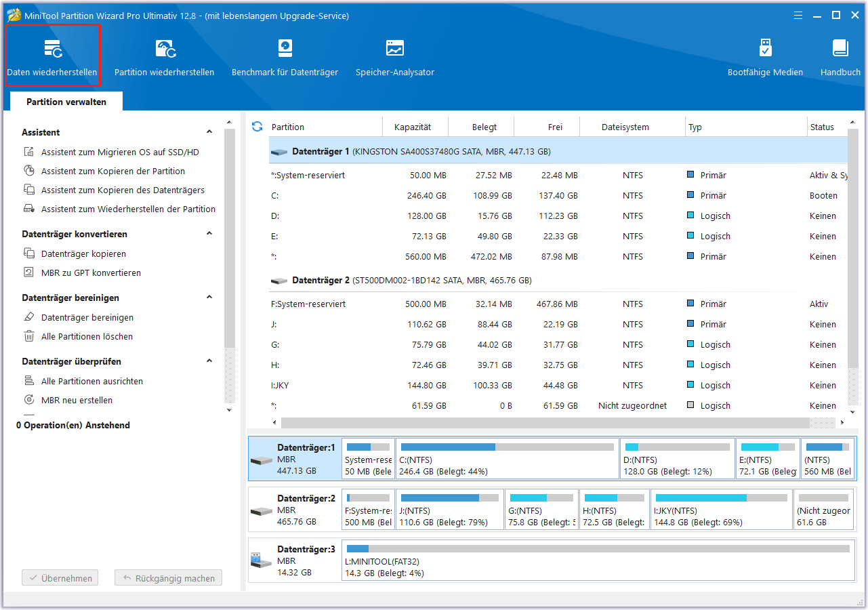Open Partition wiederherstellen tool

pyautogui.click(x=164, y=56)
